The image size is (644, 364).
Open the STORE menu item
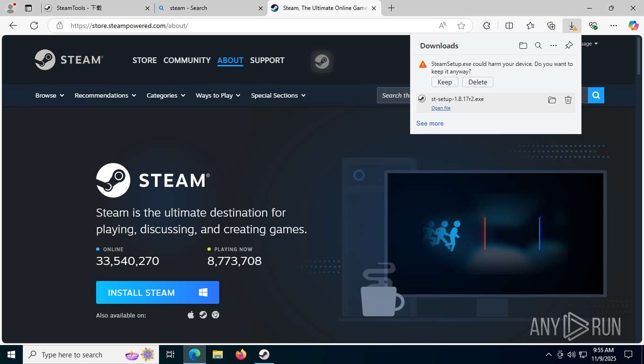[144, 60]
